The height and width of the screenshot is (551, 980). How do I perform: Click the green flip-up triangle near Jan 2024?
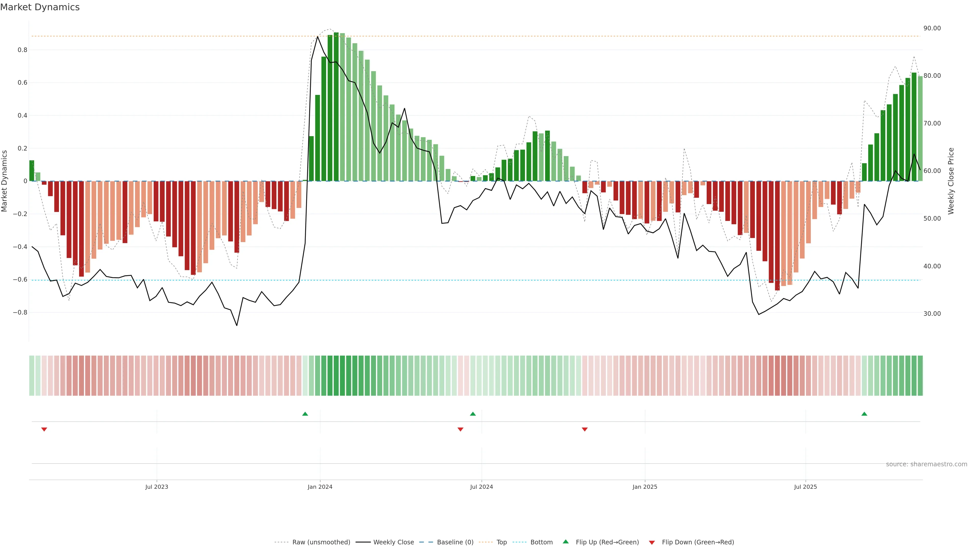coord(305,414)
